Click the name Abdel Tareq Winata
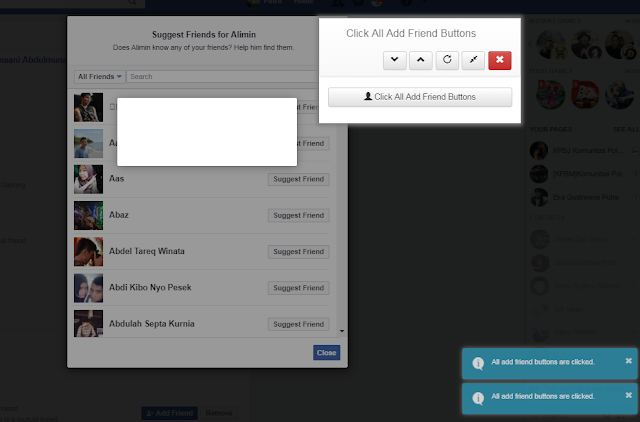The height and width of the screenshot is (422, 640). [147, 251]
